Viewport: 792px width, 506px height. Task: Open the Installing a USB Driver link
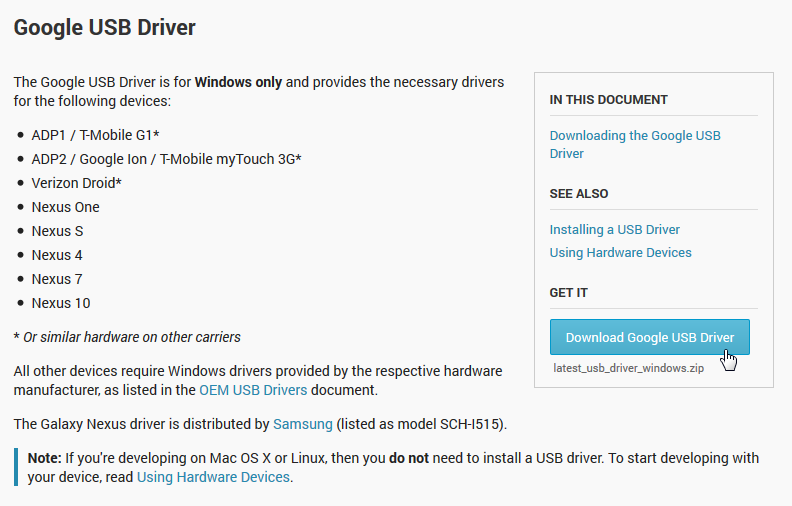[x=614, y=229]
